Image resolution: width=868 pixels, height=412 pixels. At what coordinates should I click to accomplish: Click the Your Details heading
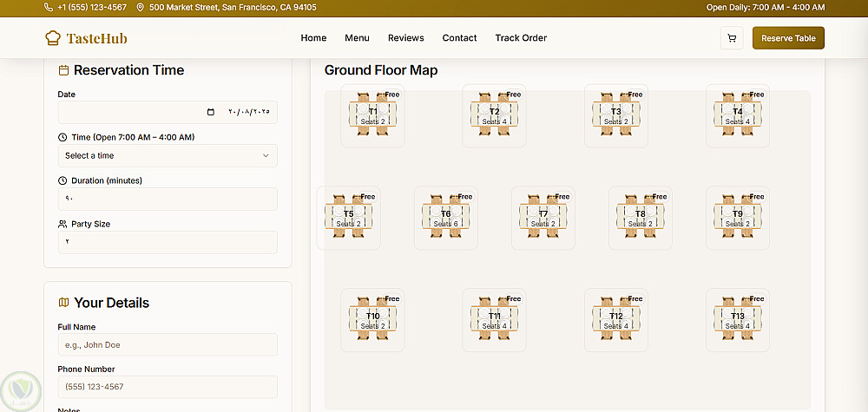click(112, 303)
